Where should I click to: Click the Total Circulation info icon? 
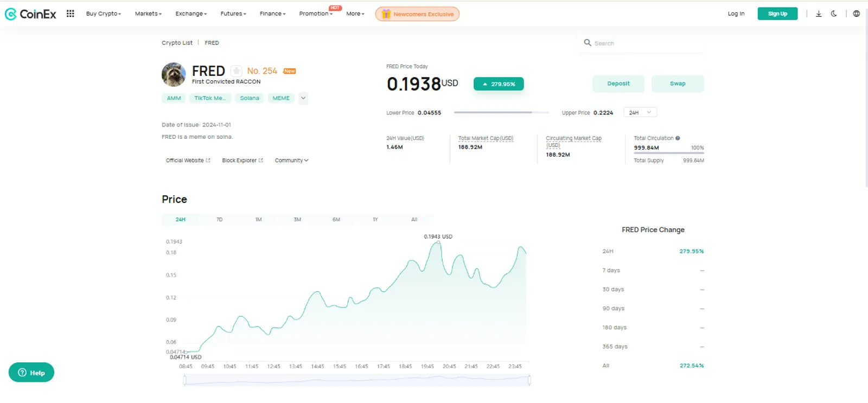pos(678,138)
